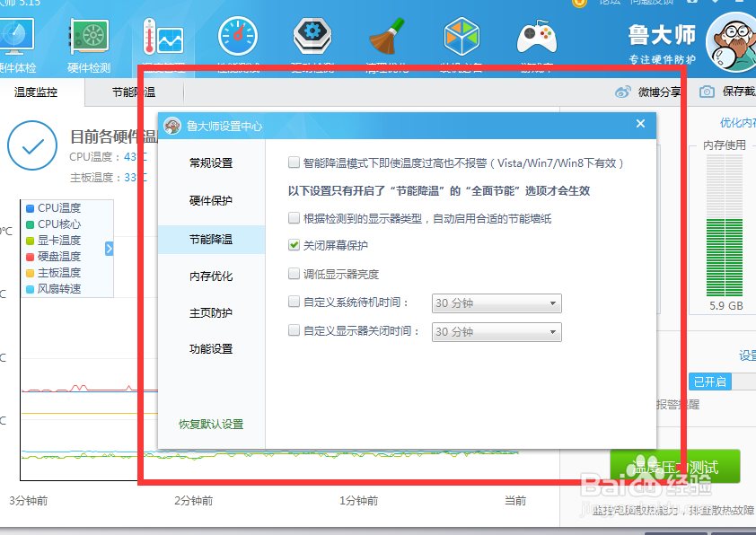Open the cleanup optimization broom icon
This screenshot has height=535, width=756.
click(x=387, y=36)
